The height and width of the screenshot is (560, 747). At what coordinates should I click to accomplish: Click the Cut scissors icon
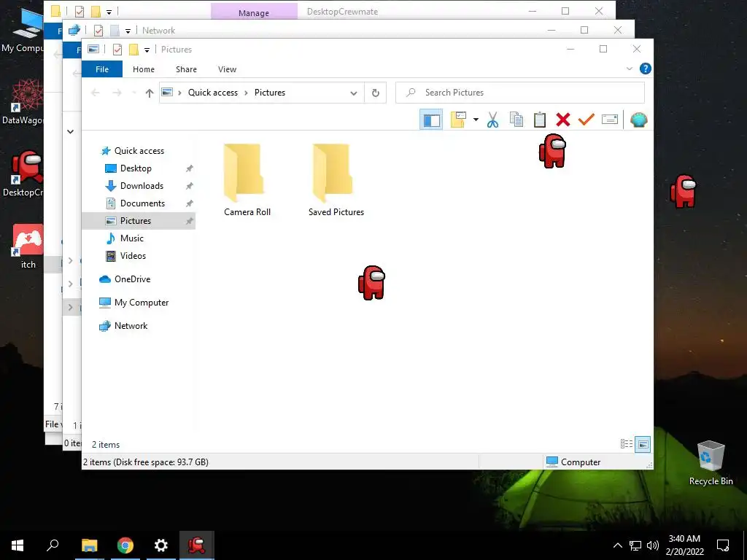[x=492, y=120]
